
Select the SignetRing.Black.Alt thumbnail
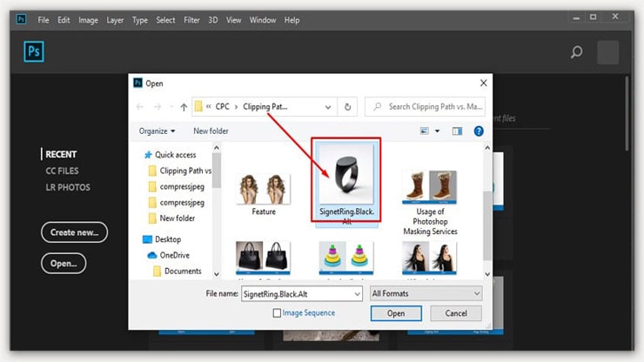coord(345,178)
